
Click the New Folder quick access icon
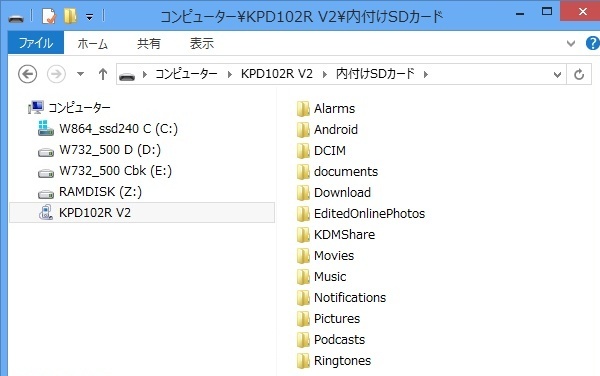pos(70,16)
